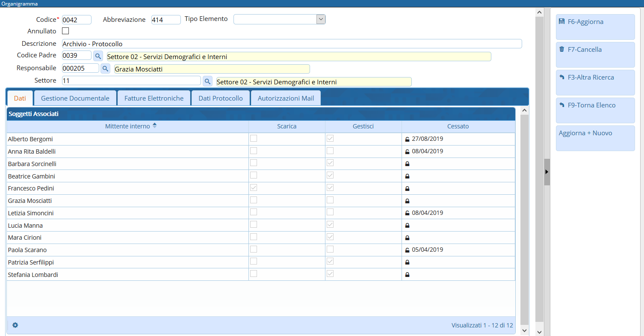The width and height of the screenshot is (644, 336).
Task: Toggle Gestisci checkbox for Grazia Mosciatti
Action: click(330, 200)
